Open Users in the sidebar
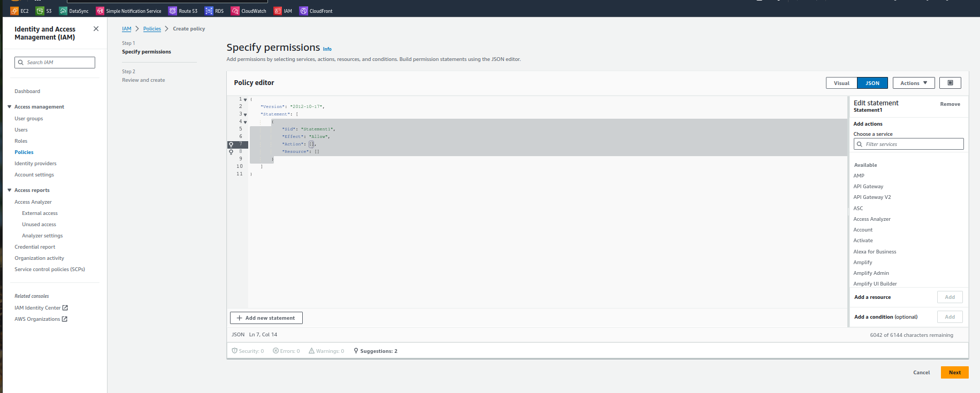This screenshot has height=393, width=980. pyautogui.click(x=21, y=130)
